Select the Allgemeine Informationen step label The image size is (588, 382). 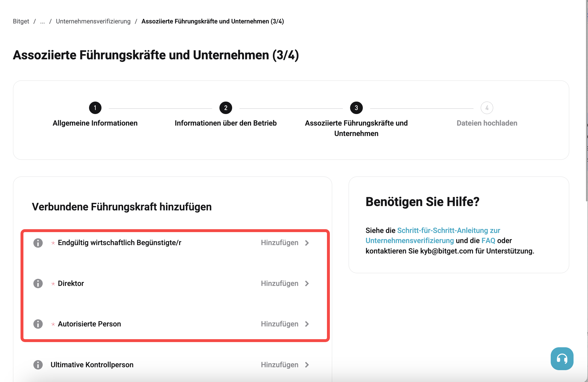95,123
